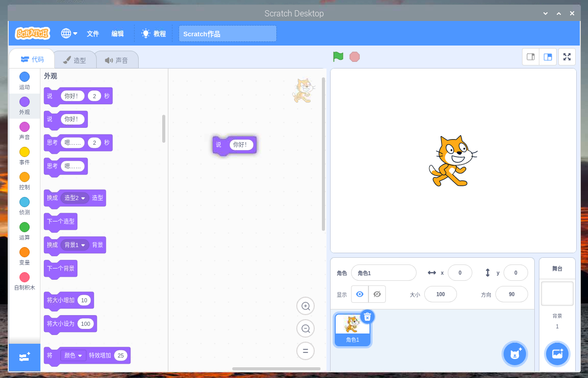Click the workspace horizontal scrollbar
This screenshot has height=378, width=588.
276,369
